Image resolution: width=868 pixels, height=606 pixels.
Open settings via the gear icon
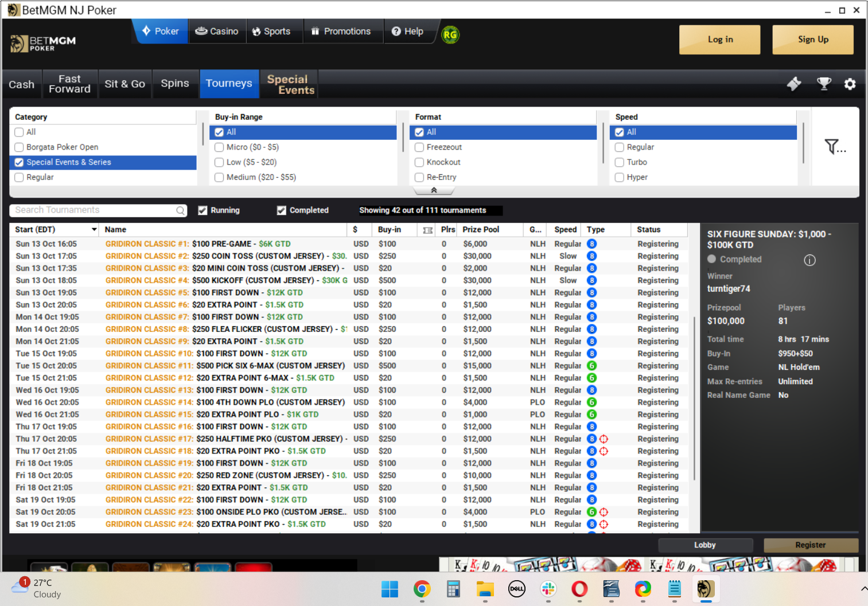tap(850, 84)
